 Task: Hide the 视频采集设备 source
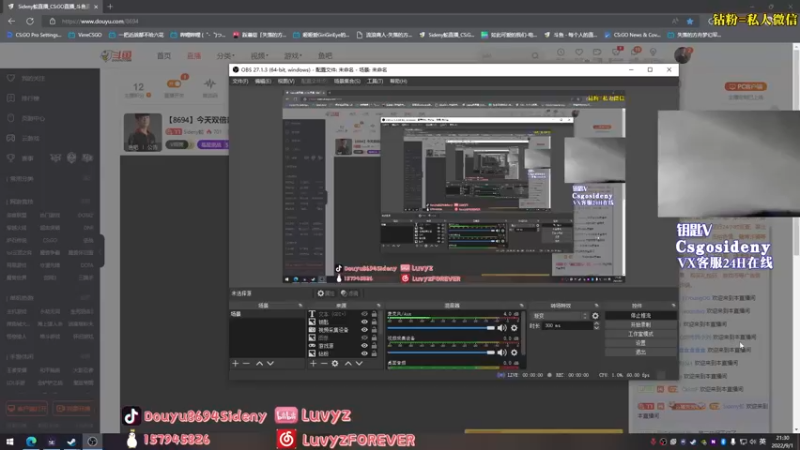point(364,330)
